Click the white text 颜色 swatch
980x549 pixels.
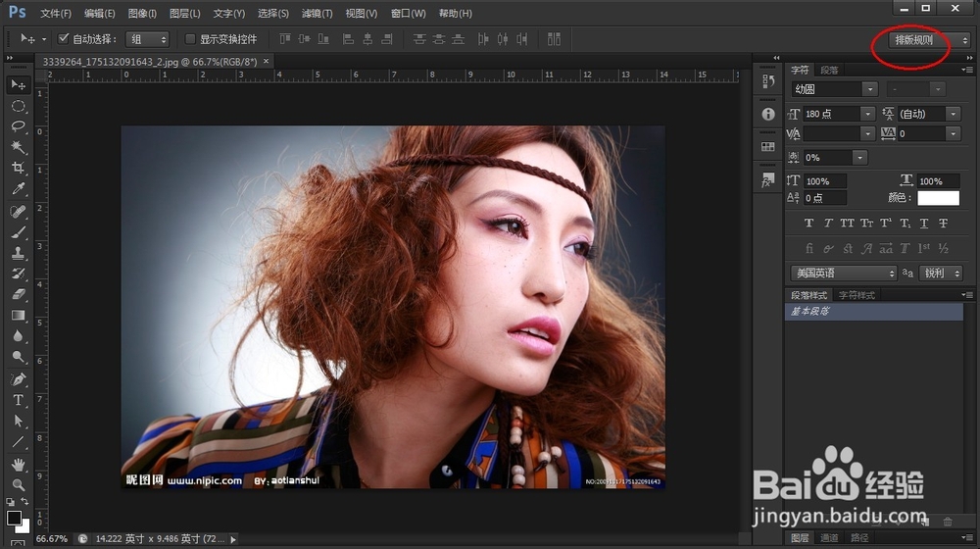[x=938, y=198]
